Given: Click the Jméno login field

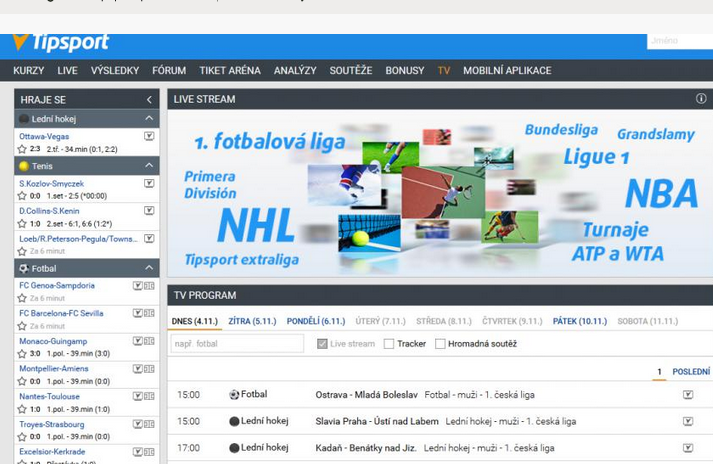Looking at the screenshot, I should tap(680, 41).
